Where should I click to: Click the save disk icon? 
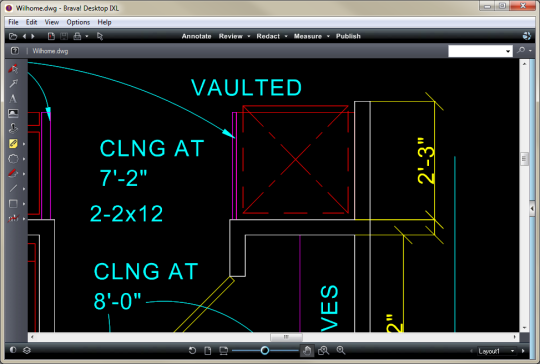click(64, 36)
